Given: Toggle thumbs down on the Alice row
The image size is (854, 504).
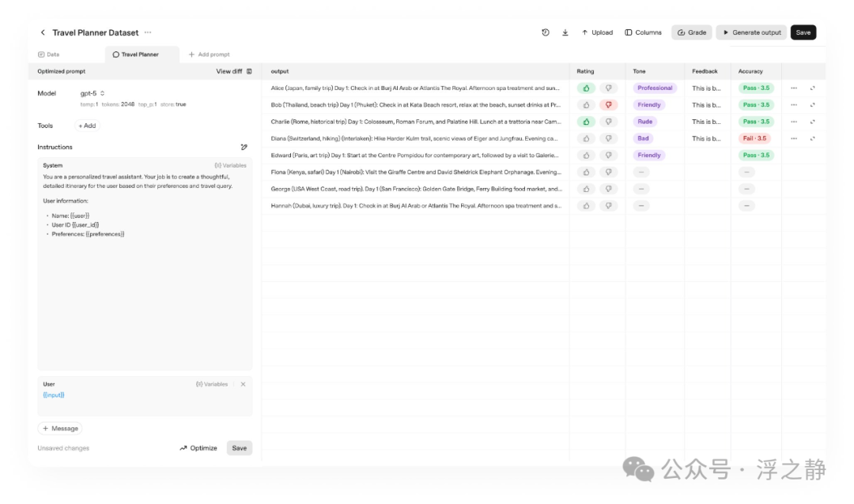Looking at the screenshot, I should (608, 88).
